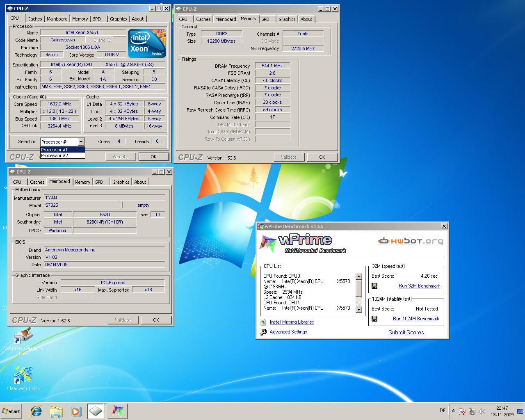The width and height of the screenshot is (525, 420).
Task: Click the wPrime taskbar icon
Action: point(117,411)
